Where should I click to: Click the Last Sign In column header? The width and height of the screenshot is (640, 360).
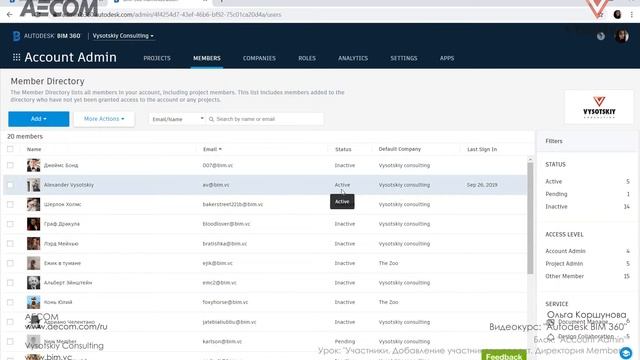tap(482, 149)
